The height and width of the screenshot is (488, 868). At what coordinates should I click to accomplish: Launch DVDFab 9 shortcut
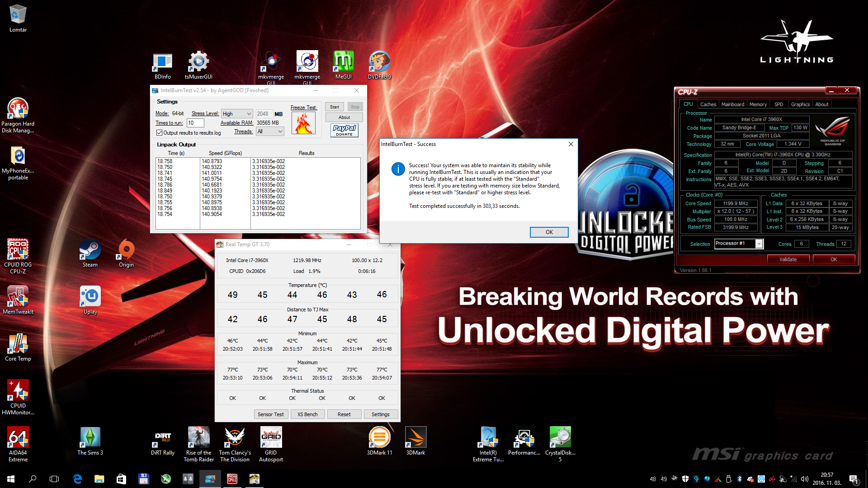pyautogui.click(x=379, y=66)
